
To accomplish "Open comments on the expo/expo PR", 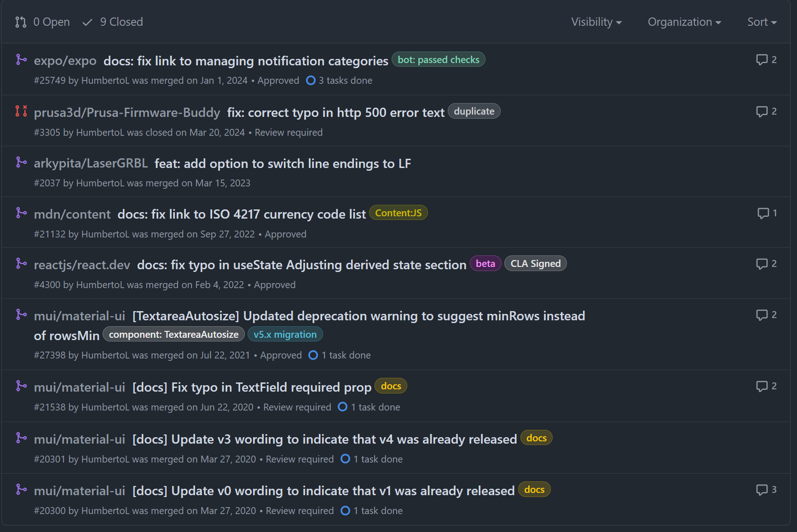I will tap(762, 60).
